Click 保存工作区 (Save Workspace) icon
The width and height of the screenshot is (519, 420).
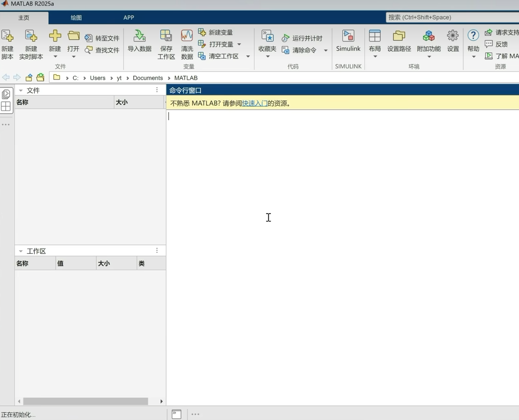point(166,36)
